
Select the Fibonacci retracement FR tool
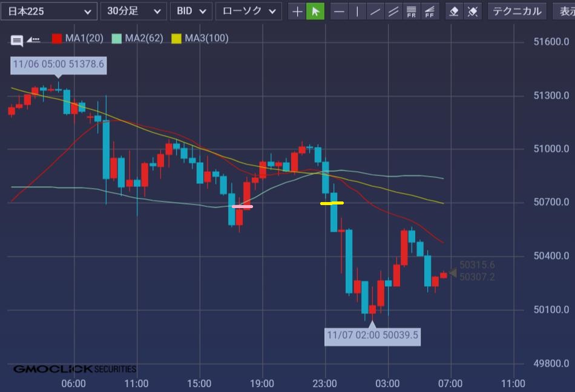412,11
